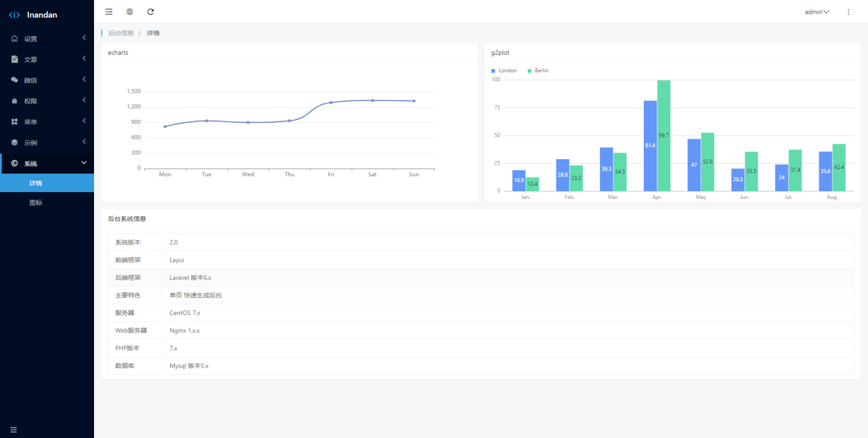The width and height of the screenshot is (868, 438).
Task: Expand the 微信 menu chevron
Action: 84,79
